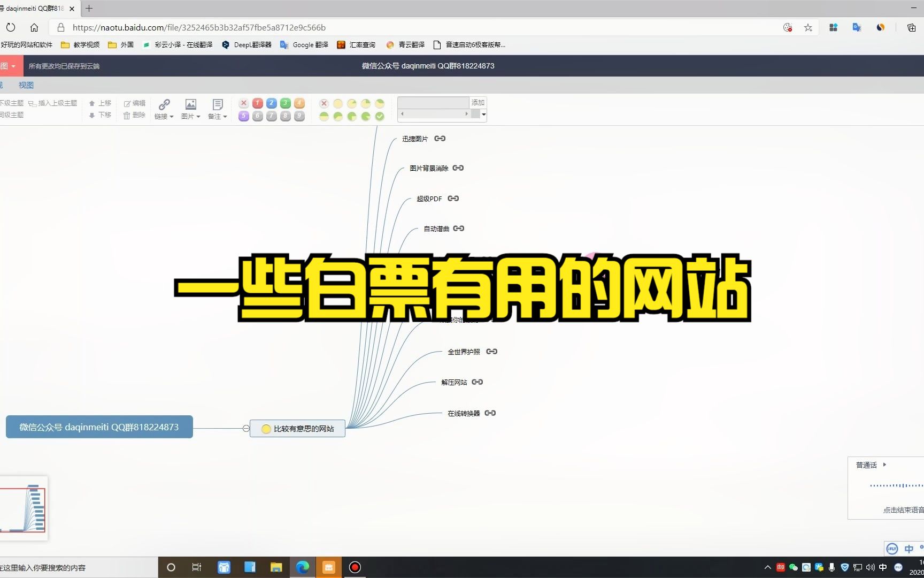Open the Google 翻译 bookmark

pyautogui.click(x=304, y=45)
